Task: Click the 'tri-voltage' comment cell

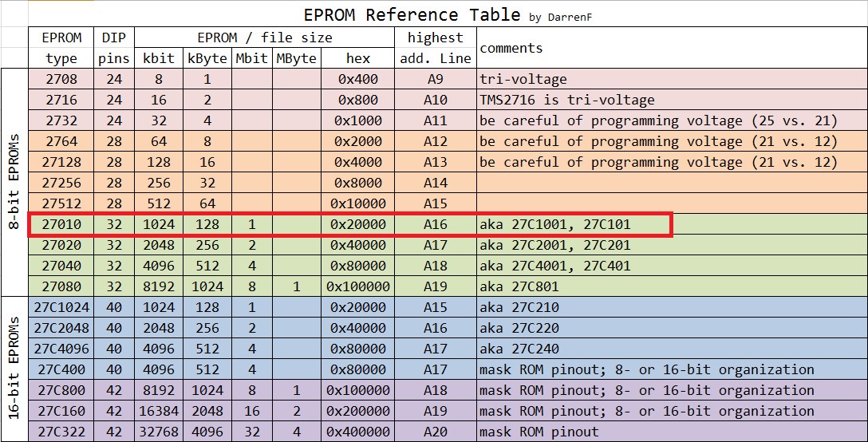Action: [523, 80]
